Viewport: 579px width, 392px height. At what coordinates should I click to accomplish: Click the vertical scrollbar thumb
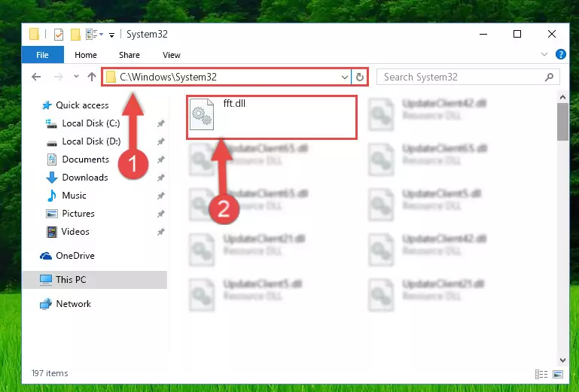(562, 122)
